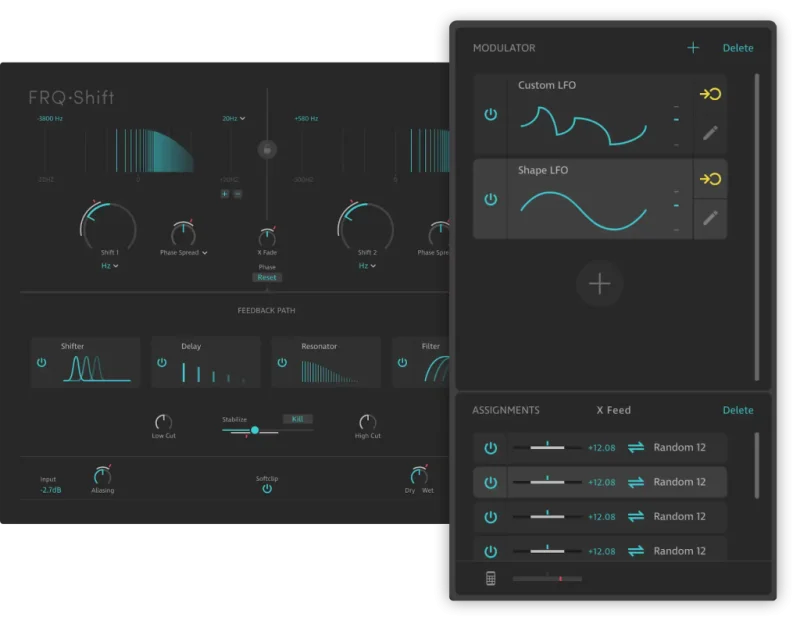Toggle the Delay module power
This screenshot has width=800, height=624.
tap(162, 363)
